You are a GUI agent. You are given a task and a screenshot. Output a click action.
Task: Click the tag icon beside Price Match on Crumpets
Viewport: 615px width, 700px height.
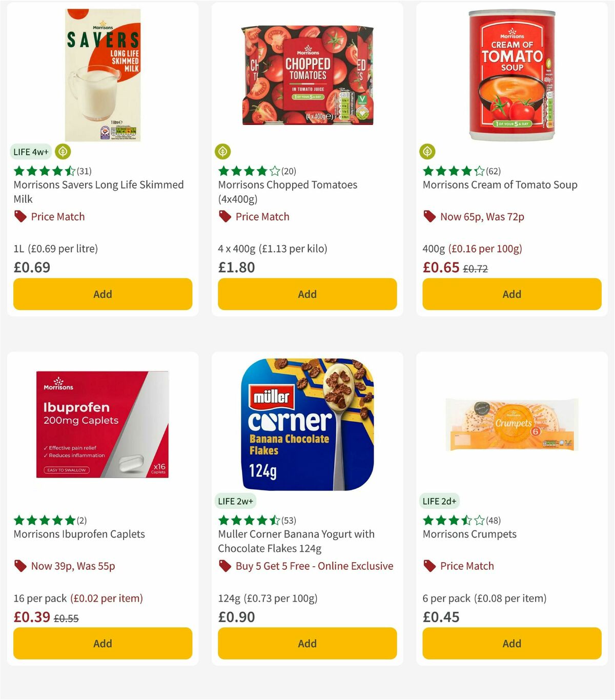point(429,566)
